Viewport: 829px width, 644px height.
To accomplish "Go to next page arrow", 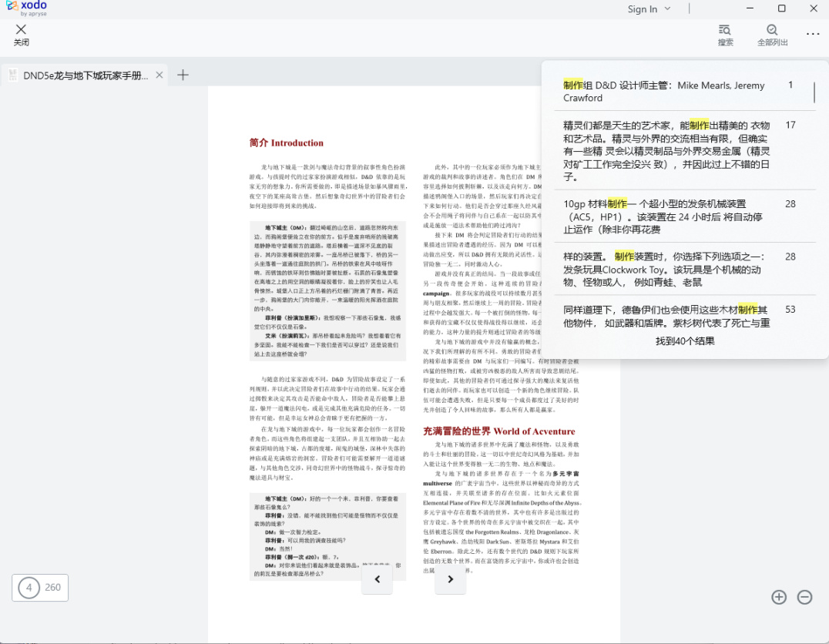I will tap(451, 579).
